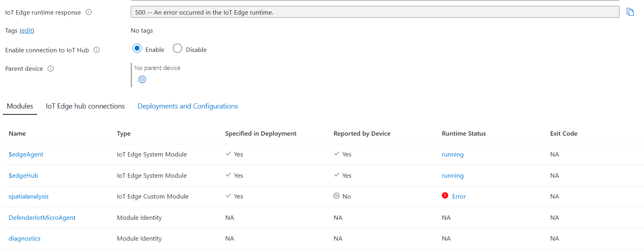Click the Exit Code column header

[x=564, y=134]
